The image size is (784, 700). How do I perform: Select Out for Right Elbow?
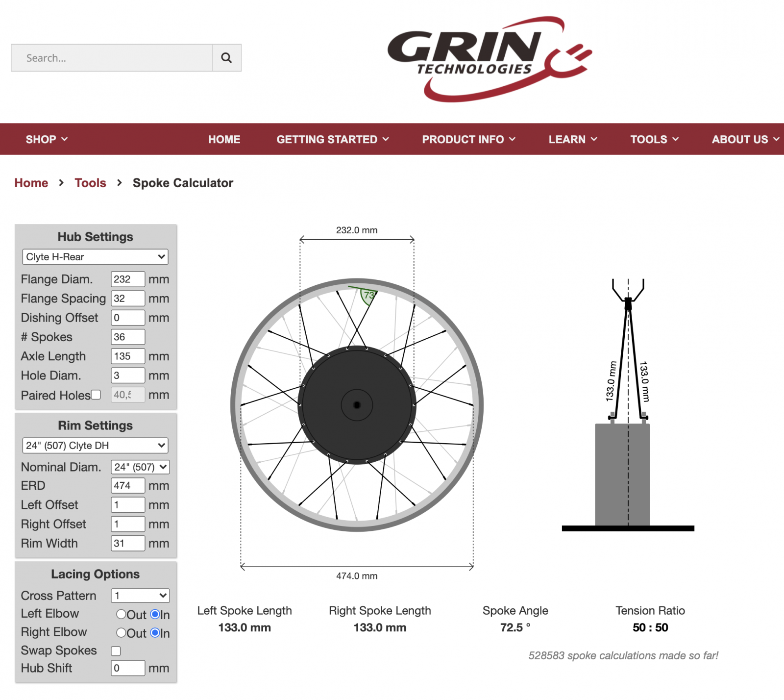click(121, 633)
